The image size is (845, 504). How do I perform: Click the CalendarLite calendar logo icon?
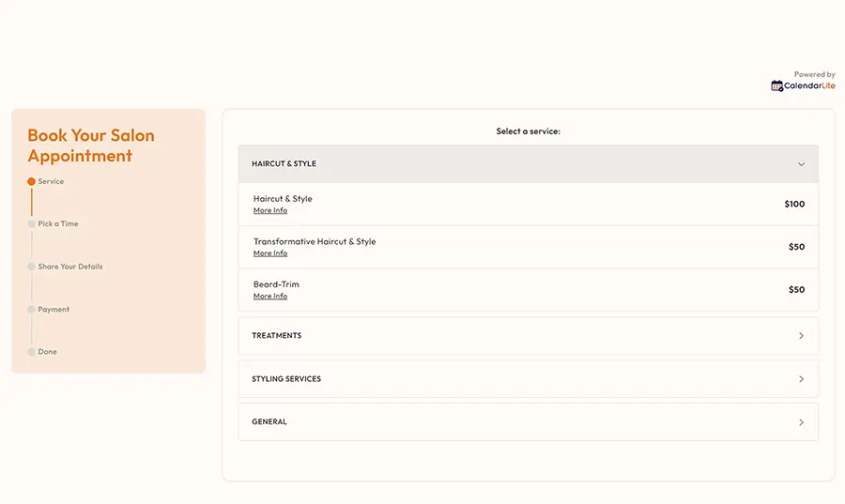pos(776,85)
